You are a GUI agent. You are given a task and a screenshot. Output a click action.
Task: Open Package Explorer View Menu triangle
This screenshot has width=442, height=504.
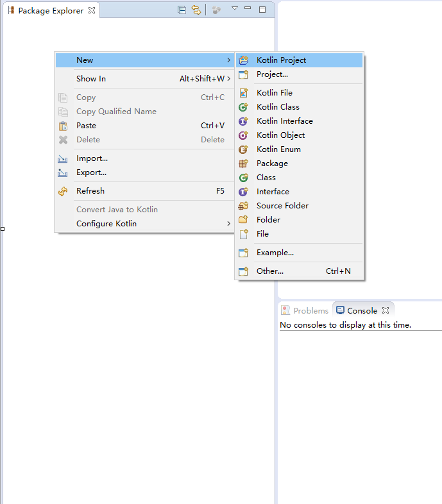(235, 8)
